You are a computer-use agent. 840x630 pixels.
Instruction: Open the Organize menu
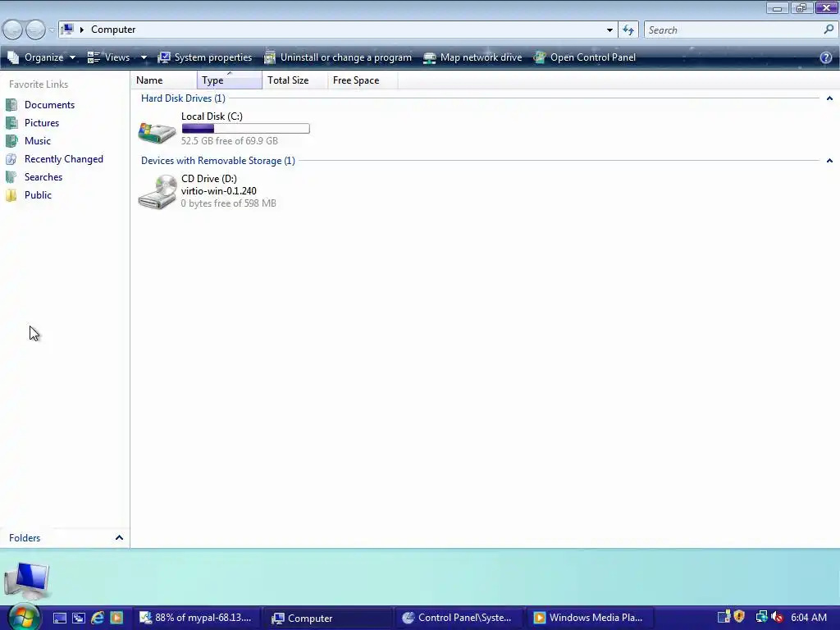42,57
